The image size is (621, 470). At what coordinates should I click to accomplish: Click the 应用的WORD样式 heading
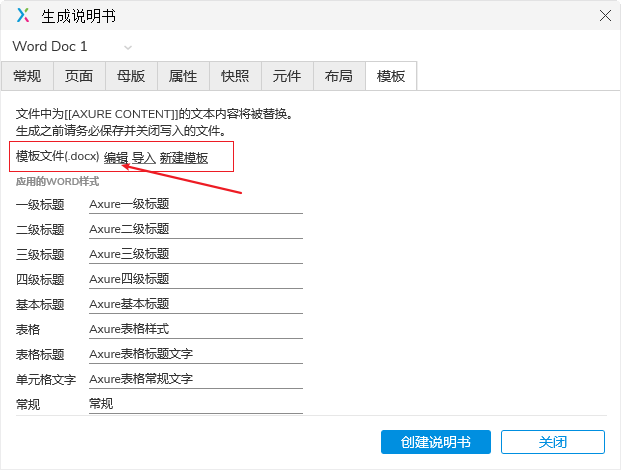coord(57,181)
